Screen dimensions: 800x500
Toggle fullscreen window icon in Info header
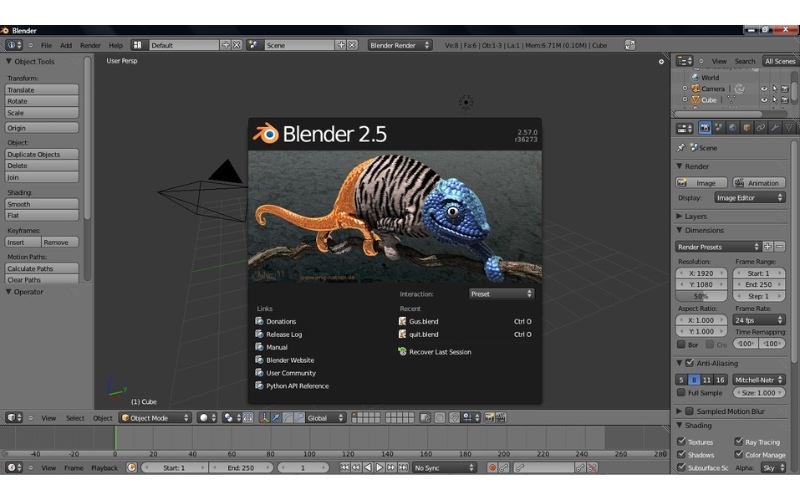pyautogui.click(x=630, y=45)
